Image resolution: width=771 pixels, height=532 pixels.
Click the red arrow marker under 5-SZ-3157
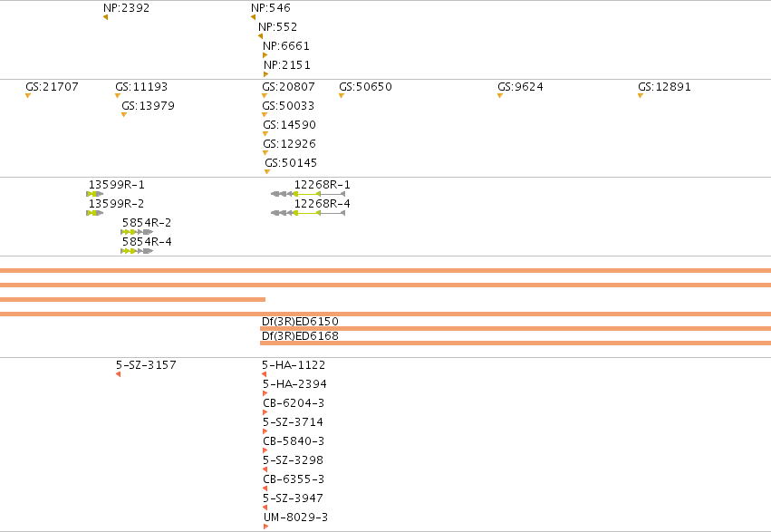(x=118, y=374)
